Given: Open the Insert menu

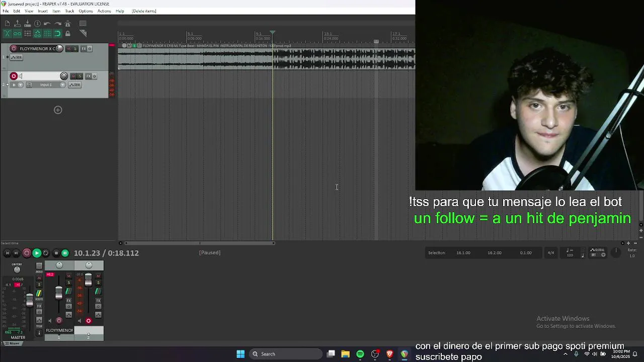Looking at the screenshot, I should [x=43, y=11].
